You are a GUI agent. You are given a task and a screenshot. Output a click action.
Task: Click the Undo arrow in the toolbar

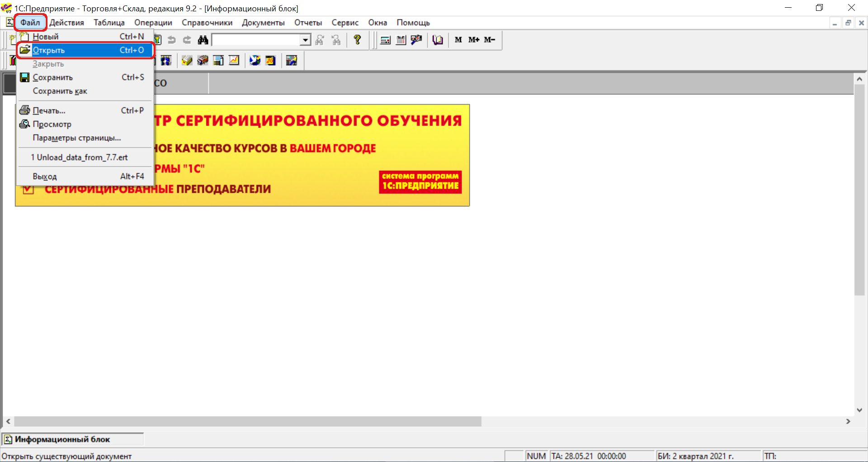pos(171,40)
